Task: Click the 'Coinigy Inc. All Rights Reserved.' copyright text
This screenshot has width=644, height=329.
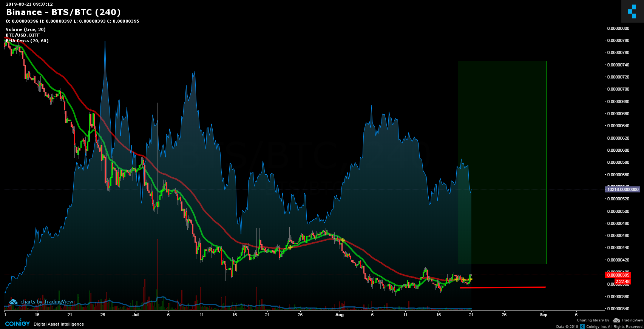Action: (615, 327)
